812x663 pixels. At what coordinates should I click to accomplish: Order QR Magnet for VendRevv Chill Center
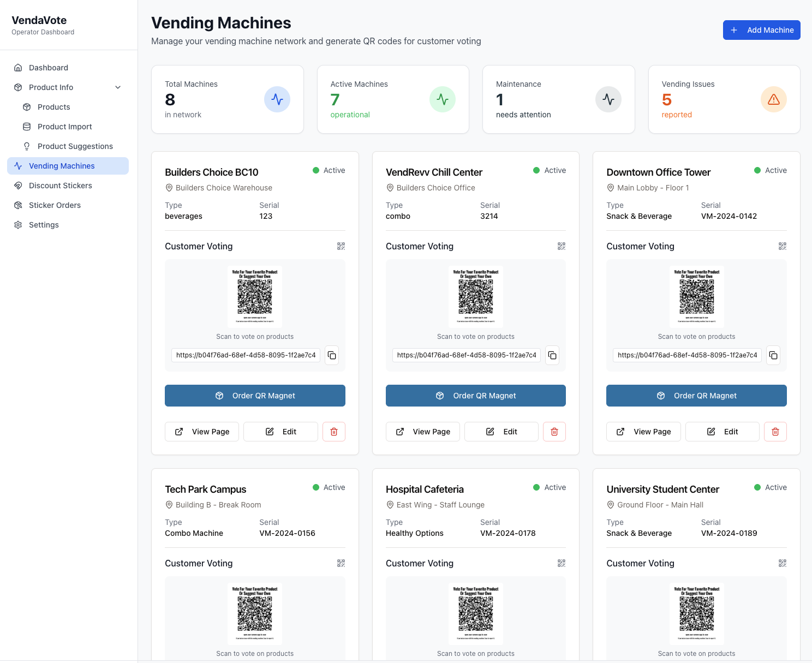[x=475, y=396]
